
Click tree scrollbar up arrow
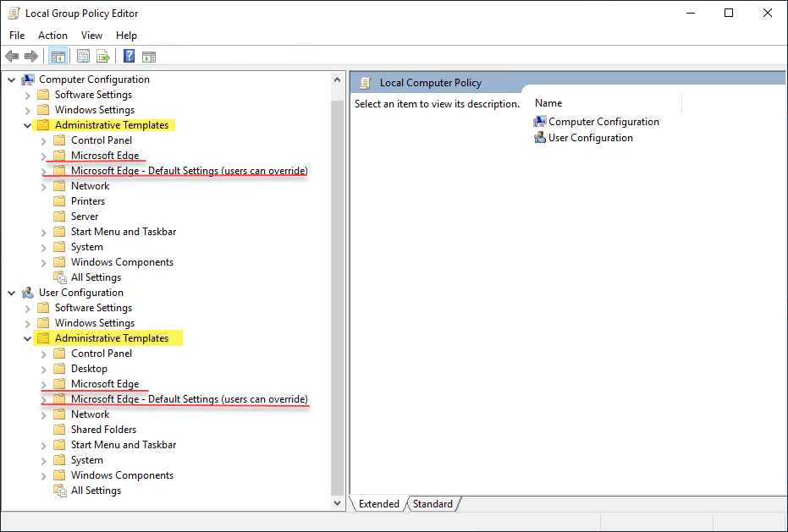click(337, 80)
